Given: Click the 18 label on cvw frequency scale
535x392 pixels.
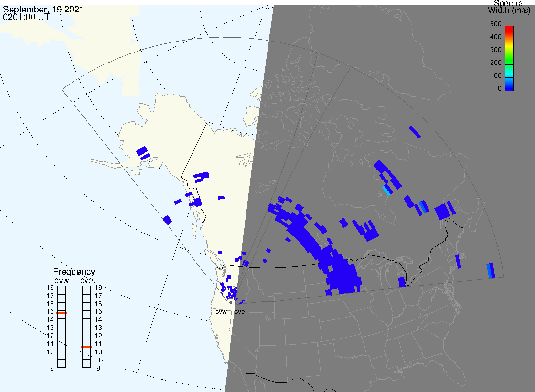Looking at the screenshot, I should point(50,287).
